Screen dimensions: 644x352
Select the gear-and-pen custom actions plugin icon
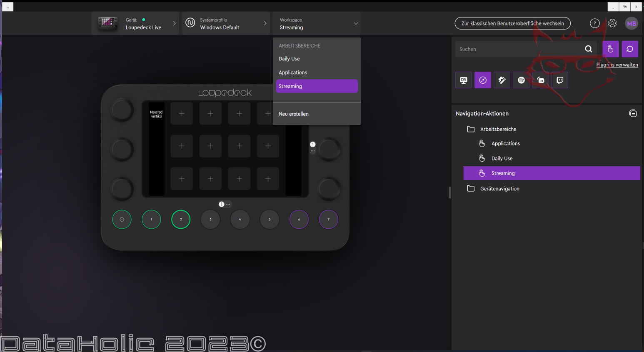[502, 80]
